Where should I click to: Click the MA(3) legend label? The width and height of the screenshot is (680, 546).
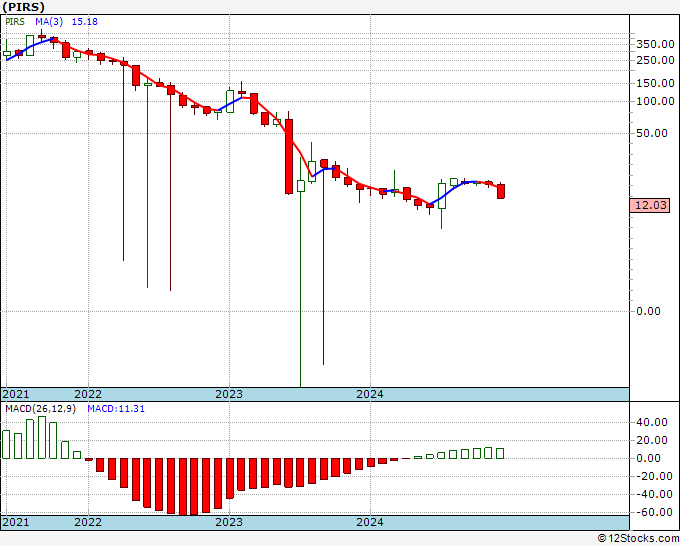tap(49, 22)
